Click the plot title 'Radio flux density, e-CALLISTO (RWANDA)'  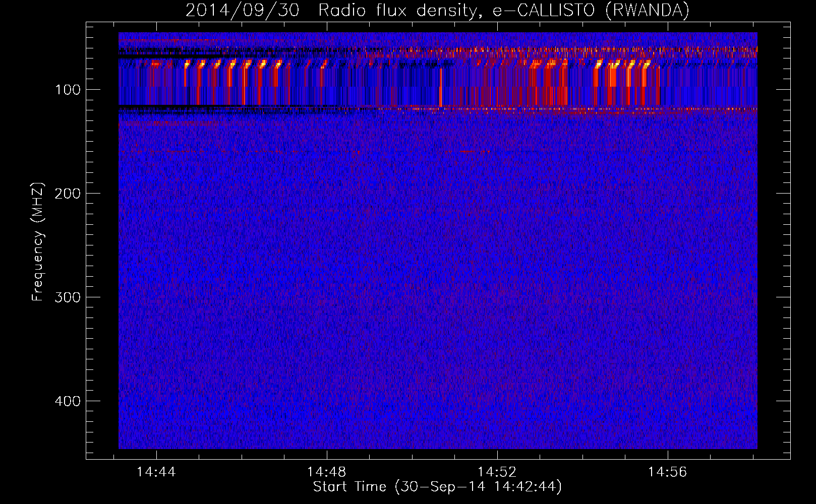[x=504, y=11]
